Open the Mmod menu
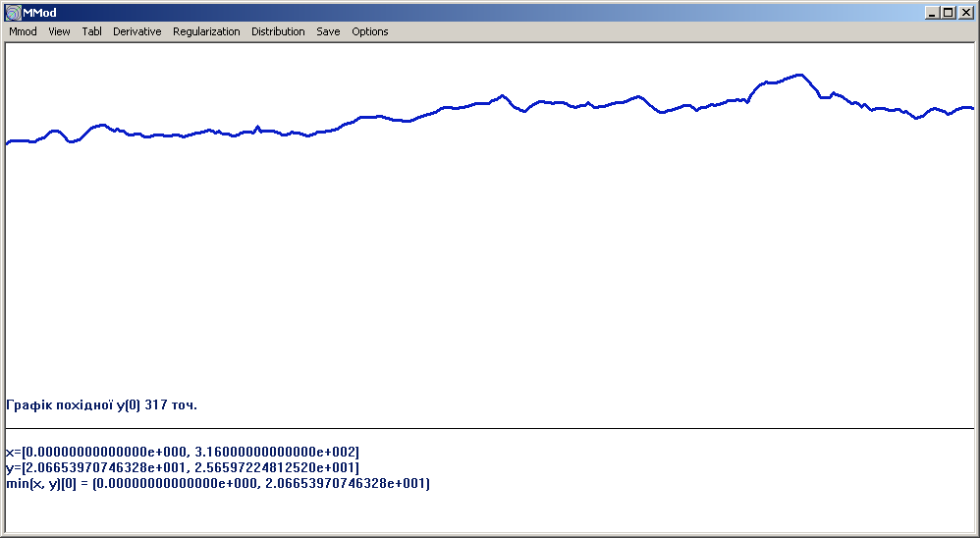 (24, 31)
